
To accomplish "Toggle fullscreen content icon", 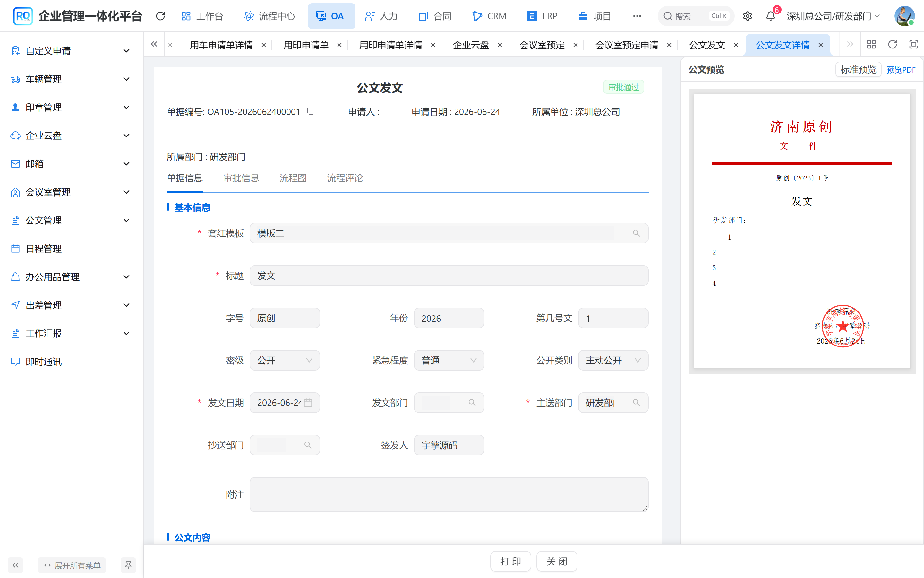I will coord(913,45).
